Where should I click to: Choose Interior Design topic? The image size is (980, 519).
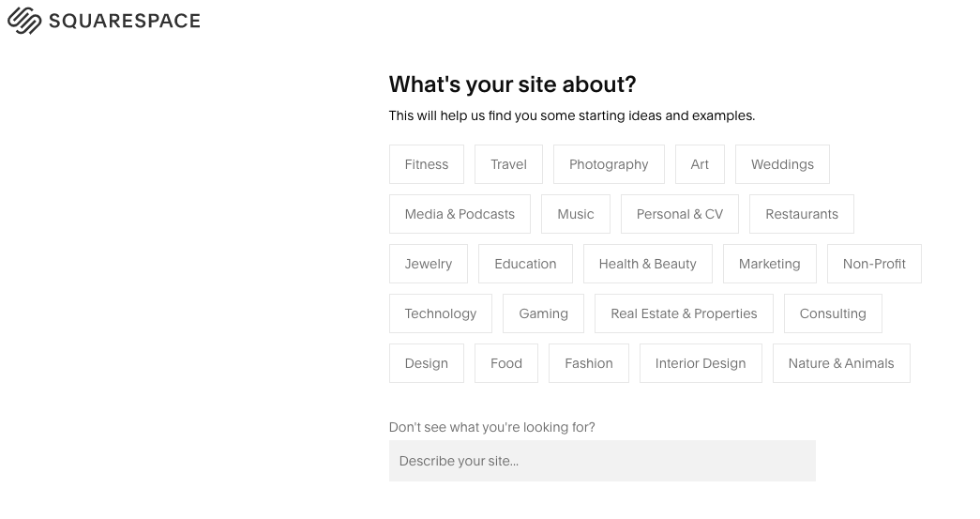point(701,363)
